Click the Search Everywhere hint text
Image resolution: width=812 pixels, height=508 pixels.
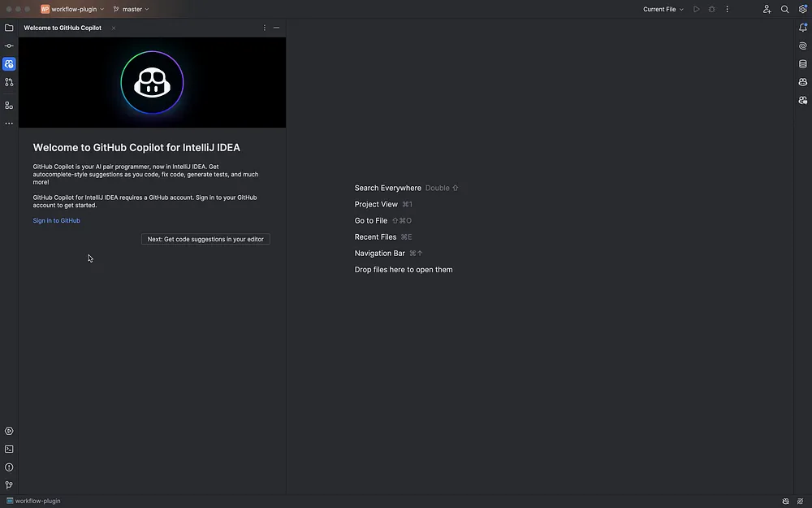point(388,189)
